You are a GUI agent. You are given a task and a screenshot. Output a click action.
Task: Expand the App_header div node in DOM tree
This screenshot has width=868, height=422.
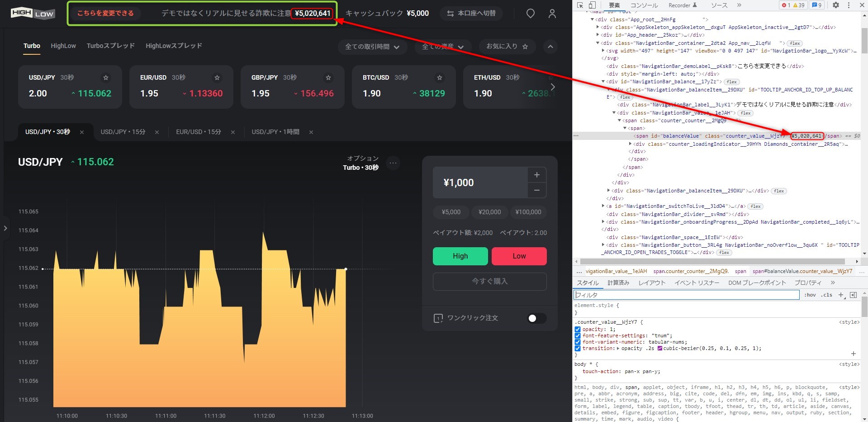point(598,35)
